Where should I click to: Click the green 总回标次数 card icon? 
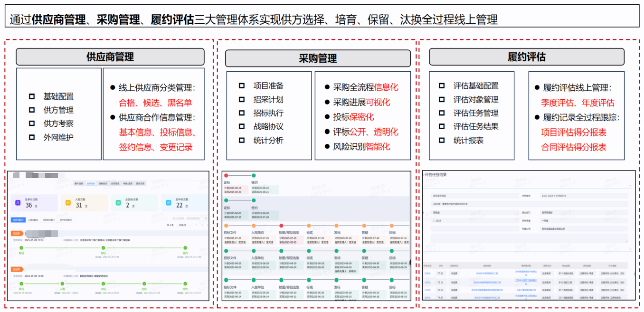point(118,203)
